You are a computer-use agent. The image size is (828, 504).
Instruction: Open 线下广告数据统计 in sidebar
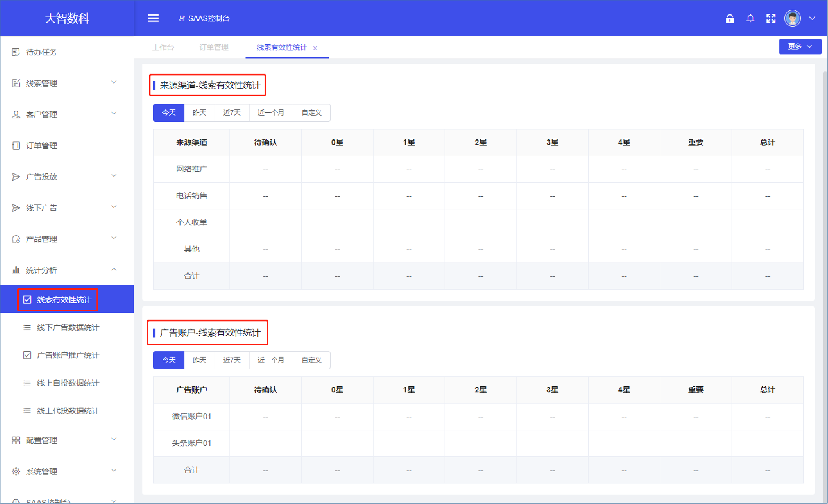[x=67, y=328]
